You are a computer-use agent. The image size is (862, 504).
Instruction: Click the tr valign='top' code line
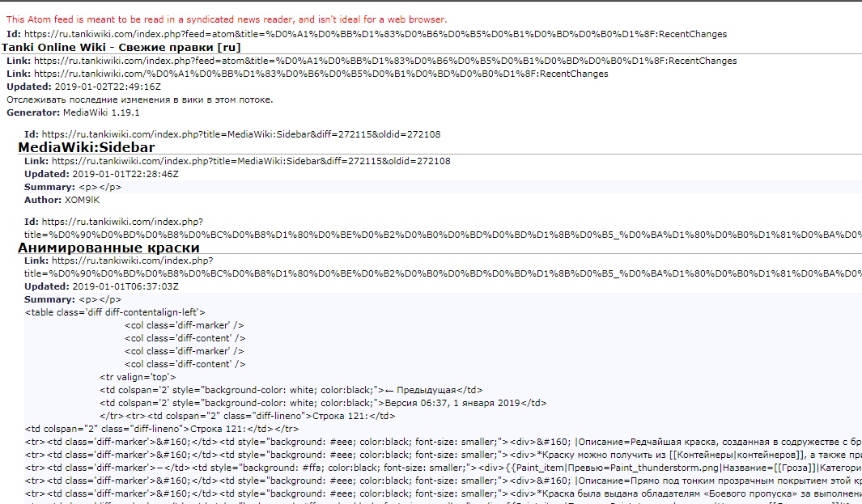(137, 376)
